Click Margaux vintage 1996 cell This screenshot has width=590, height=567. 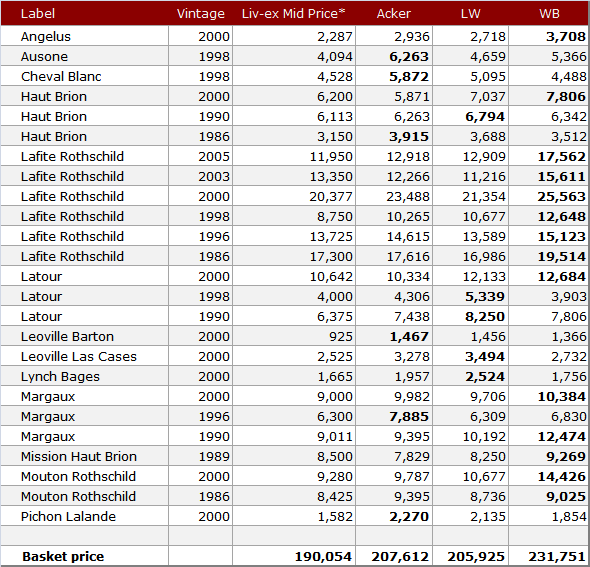click(201, 416)
